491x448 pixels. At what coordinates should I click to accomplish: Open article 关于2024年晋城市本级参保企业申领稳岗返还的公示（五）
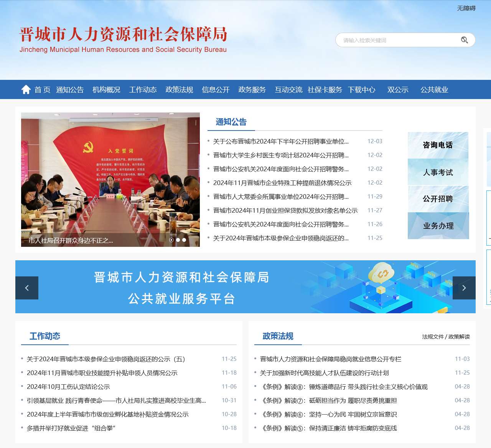pyautogui.click(x=106, y=359)
